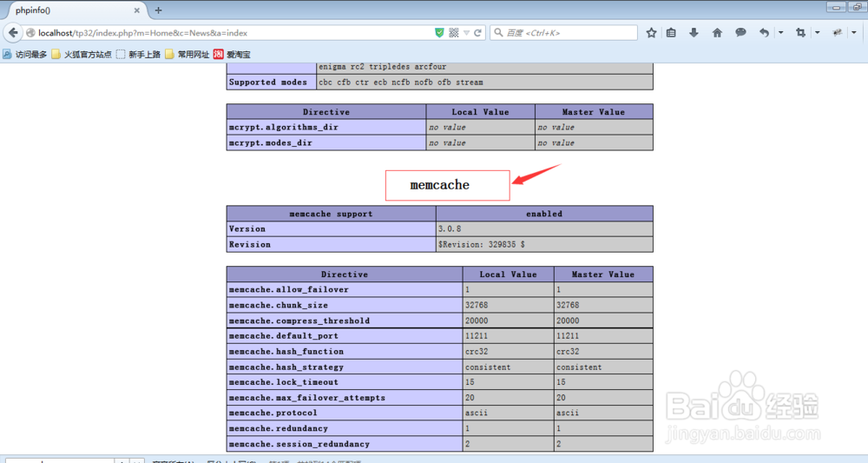
Task: Click the bug-shaped toolbar icon
Action: coord(837,33)
